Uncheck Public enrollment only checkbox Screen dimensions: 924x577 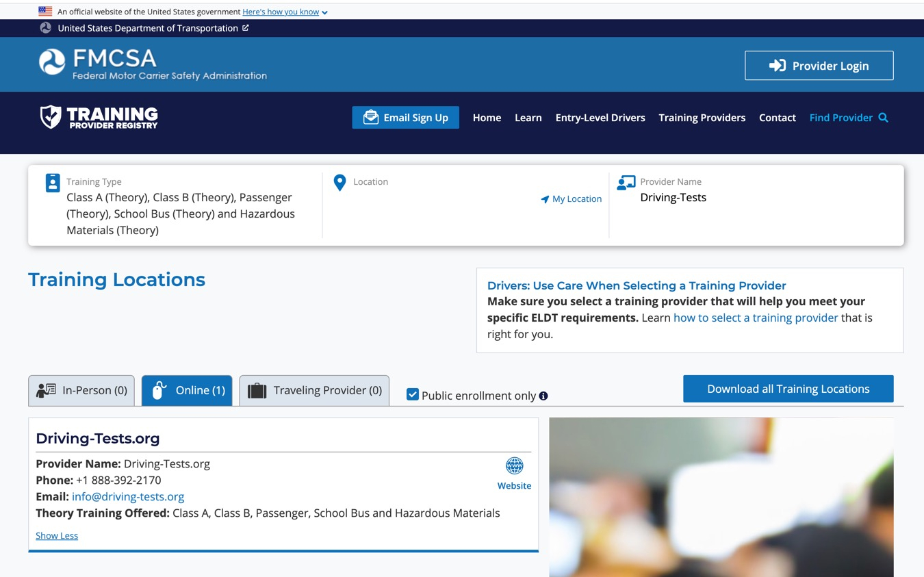pyautogui.click(x=413, y=394)
